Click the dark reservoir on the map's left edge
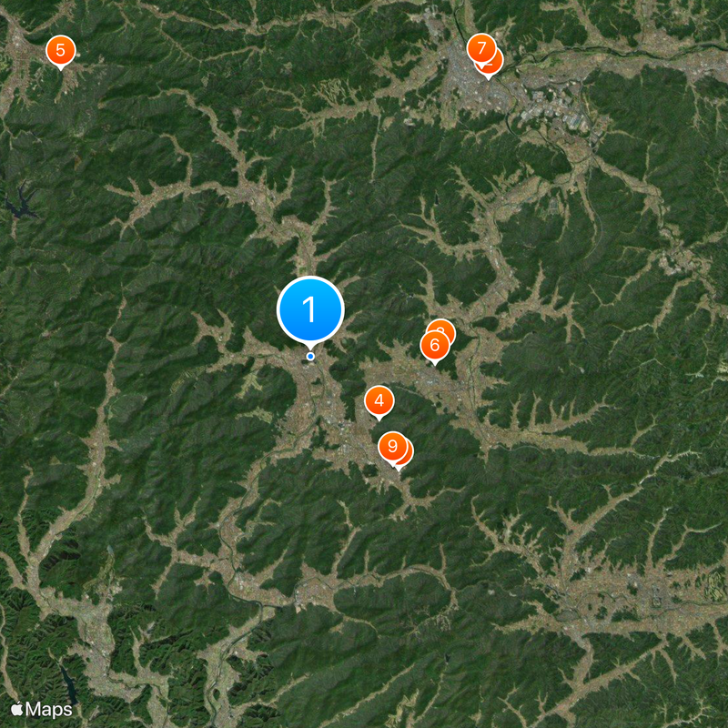The height and width of the screenshot is (728, 728). (18, 202)
